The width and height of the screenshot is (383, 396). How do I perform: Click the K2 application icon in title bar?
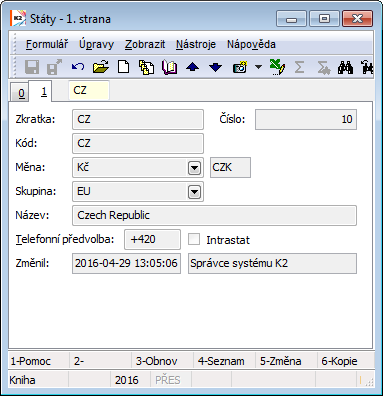[x=17, y=18]
